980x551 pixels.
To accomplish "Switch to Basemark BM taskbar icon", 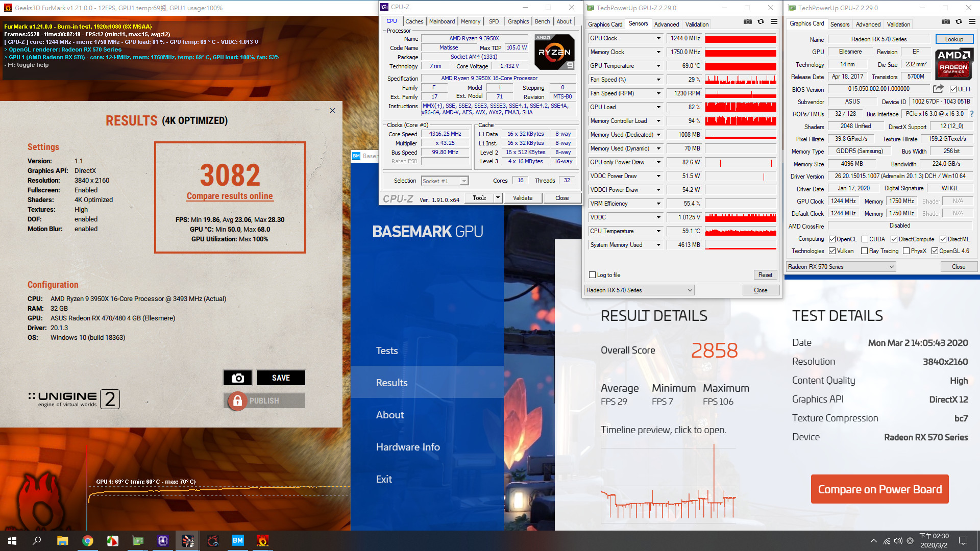I will [238, 541].
